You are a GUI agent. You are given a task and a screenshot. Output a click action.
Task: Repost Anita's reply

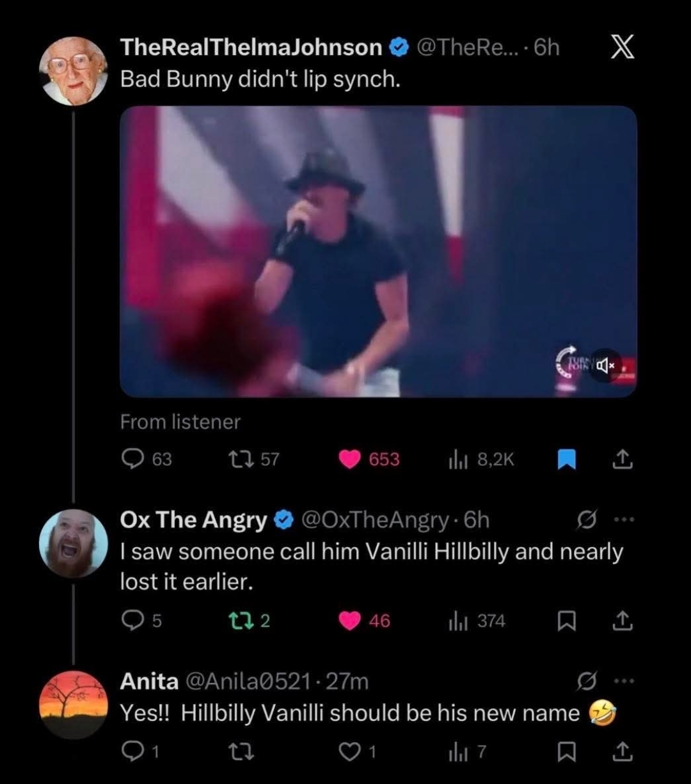[x=242, y=751]
